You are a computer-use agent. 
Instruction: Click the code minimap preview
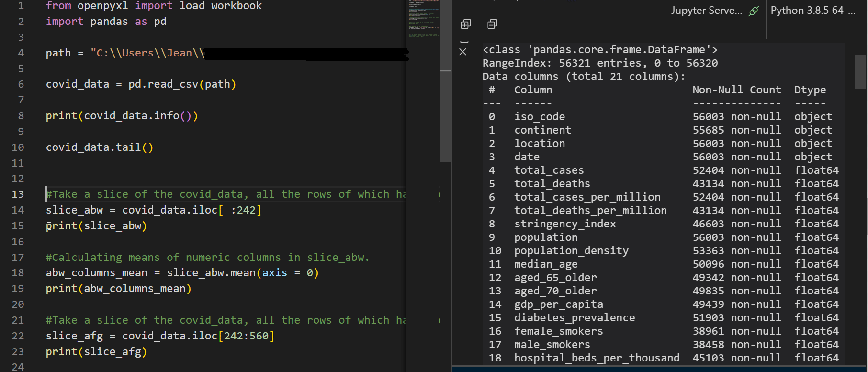coord(423,19)
